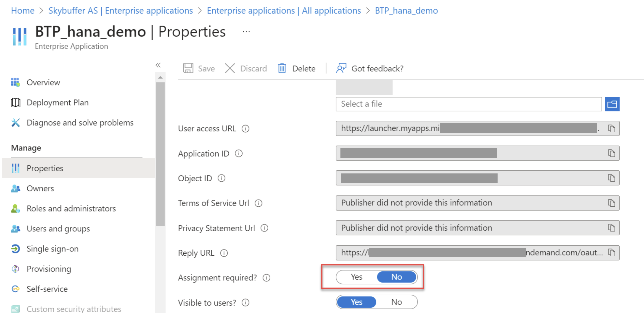Show info tooltip for Terms of Service Url

pos(258,203)
